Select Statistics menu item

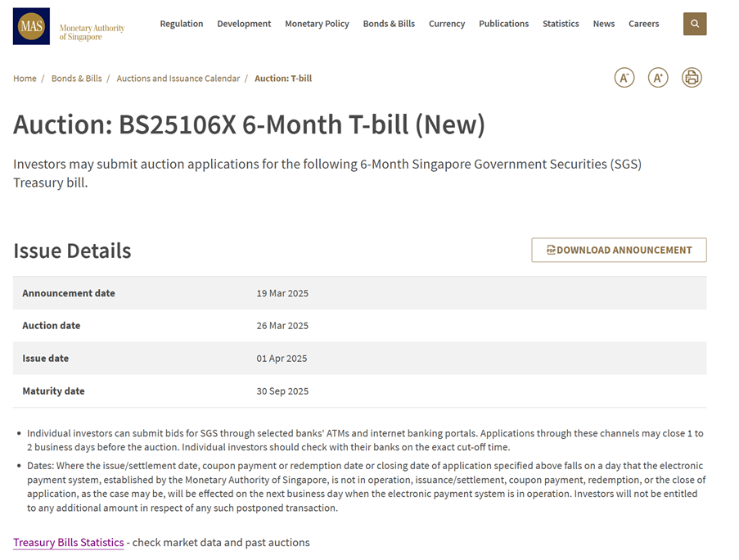(561, 24)
